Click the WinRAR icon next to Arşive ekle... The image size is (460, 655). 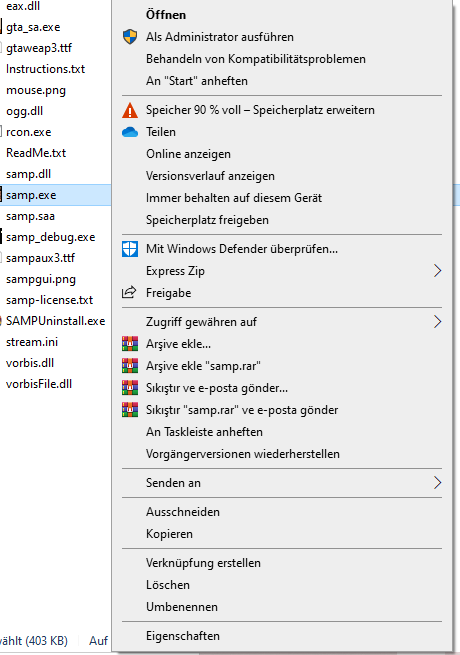(130, 344)
